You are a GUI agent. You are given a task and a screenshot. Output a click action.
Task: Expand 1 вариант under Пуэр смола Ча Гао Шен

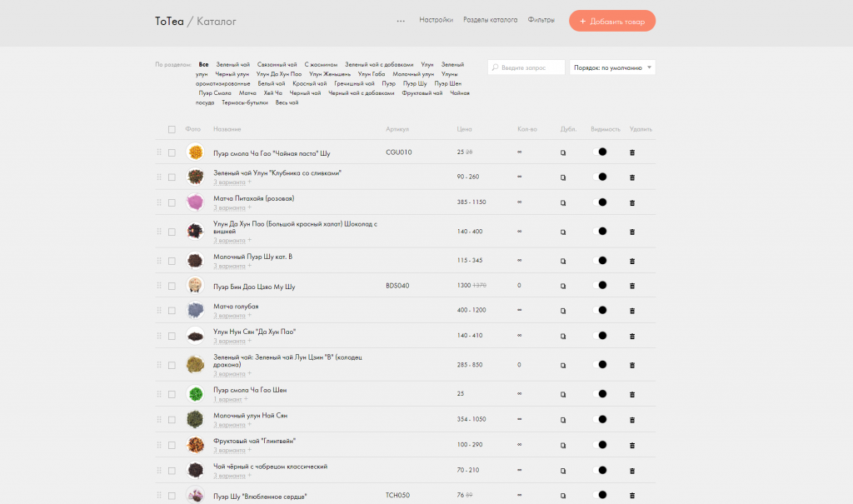click(x=227, y=399)
